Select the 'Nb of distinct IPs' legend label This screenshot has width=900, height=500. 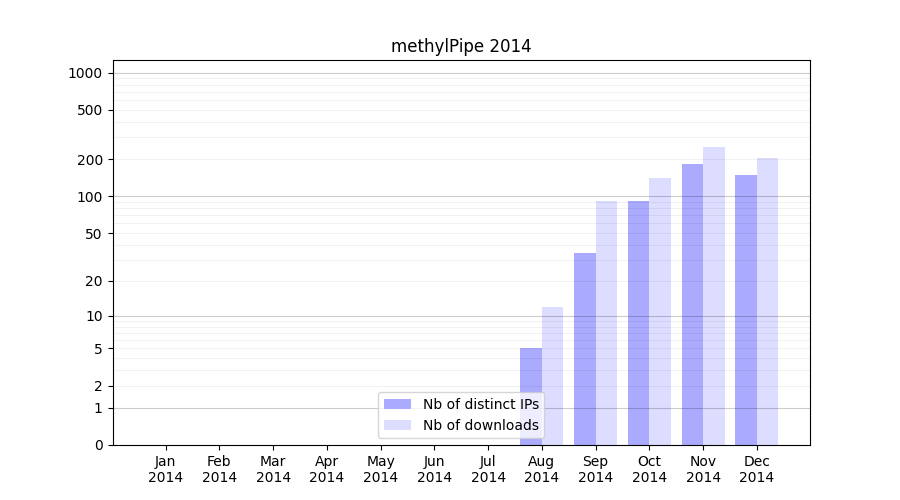pos(480,404)
